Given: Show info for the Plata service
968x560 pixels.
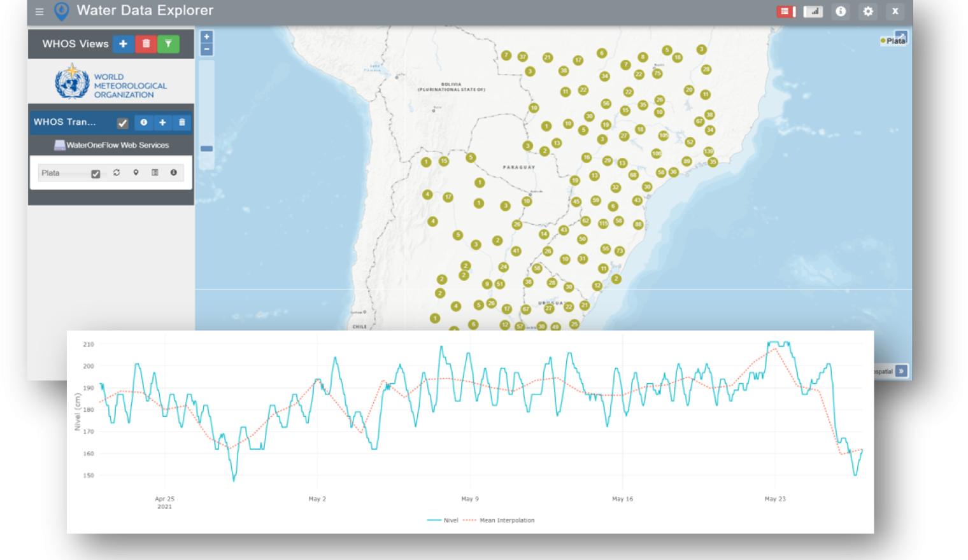Looking at the screenshot, I should 173,172.
